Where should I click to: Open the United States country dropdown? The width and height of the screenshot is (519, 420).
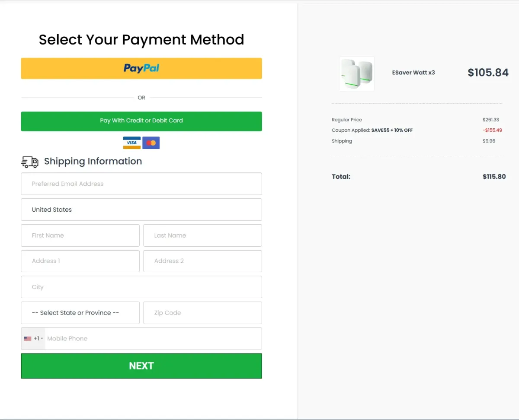pyautogui.click(x=141, y=210)
